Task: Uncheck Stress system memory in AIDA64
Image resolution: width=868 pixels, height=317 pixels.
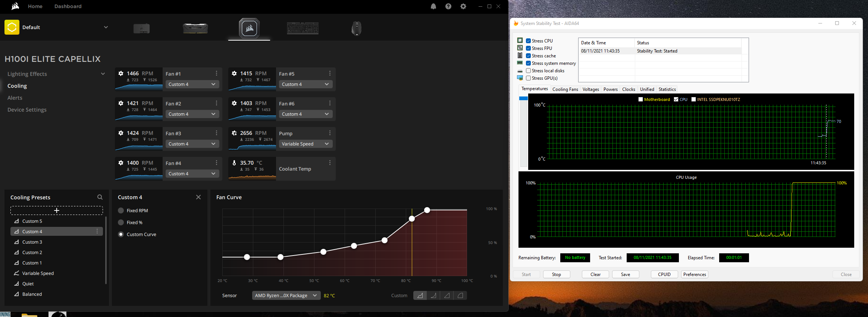Action: 529,63
